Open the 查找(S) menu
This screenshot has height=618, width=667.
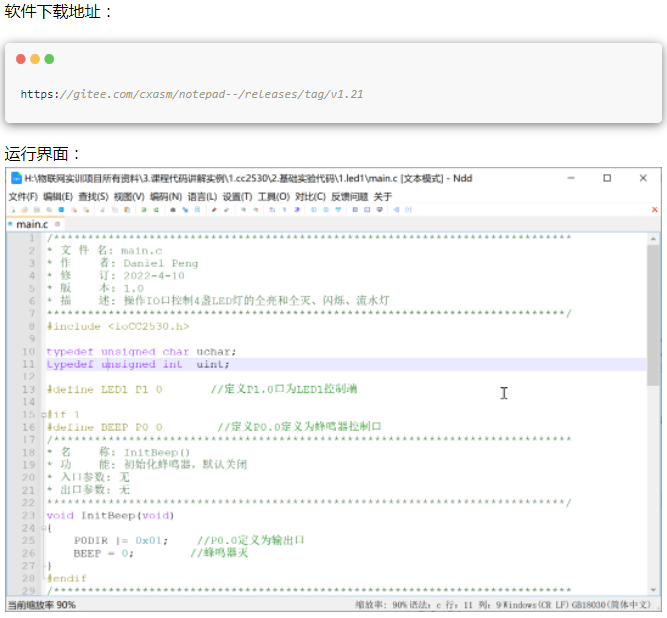[x=93, y=197]
